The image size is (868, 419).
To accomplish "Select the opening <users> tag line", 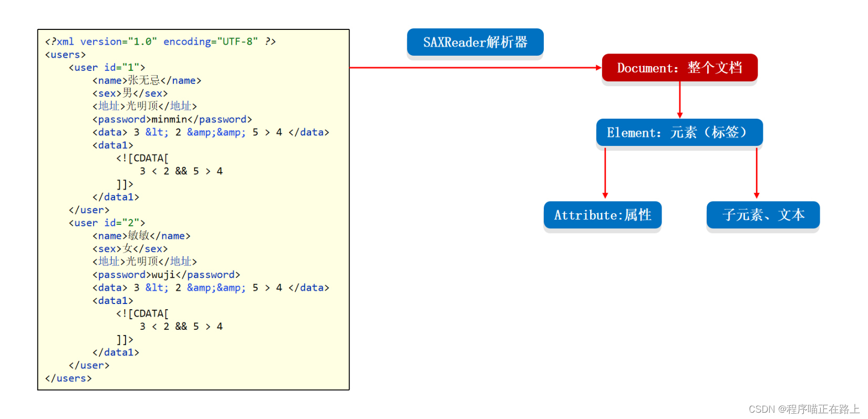I will (65, 55).
